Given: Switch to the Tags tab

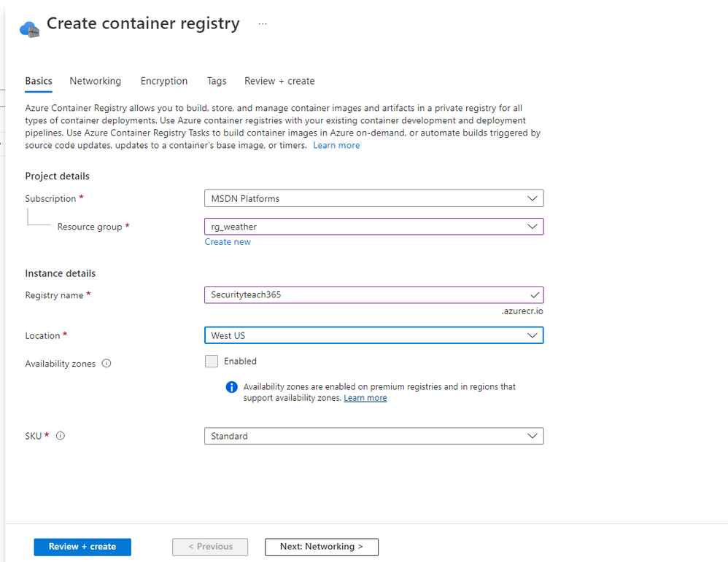Looking at the screenshot, I should pyautogui.click(x=217, y=81).
